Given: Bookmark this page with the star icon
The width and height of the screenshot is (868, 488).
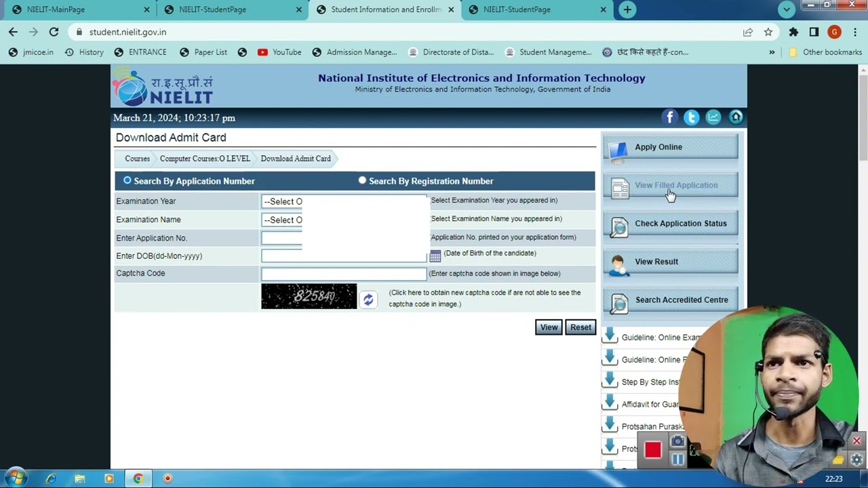Looking at the screenshot, I should click(x=768, y=32).
